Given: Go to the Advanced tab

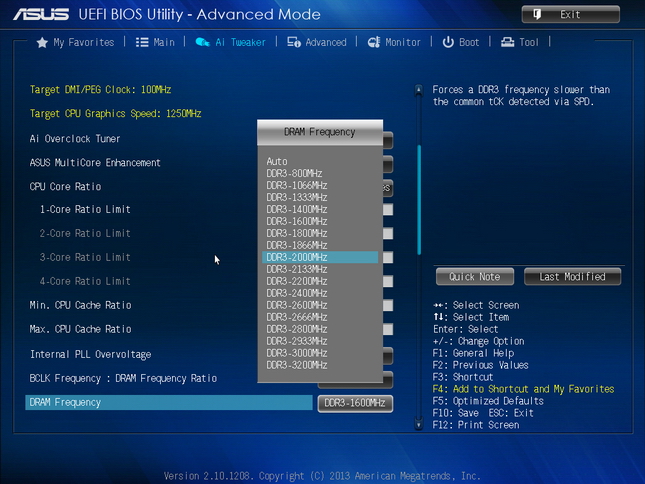Looking at the screenshot, I should 317,42.
